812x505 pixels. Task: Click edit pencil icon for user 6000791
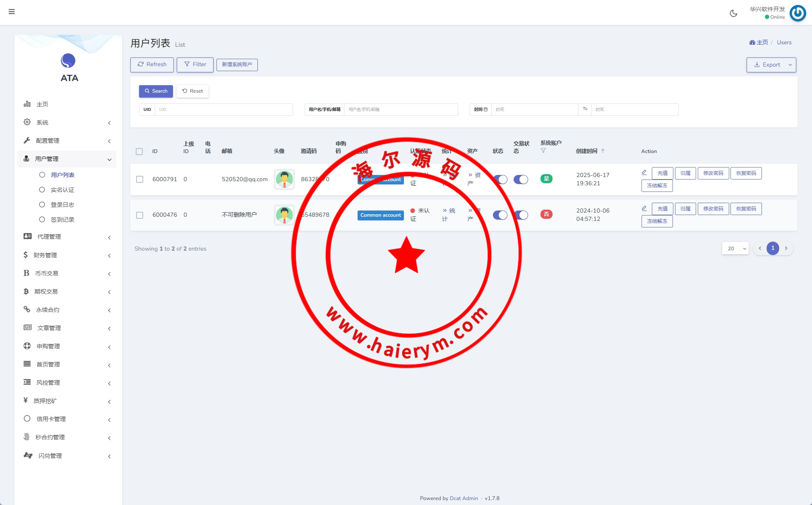pos(644,172)
